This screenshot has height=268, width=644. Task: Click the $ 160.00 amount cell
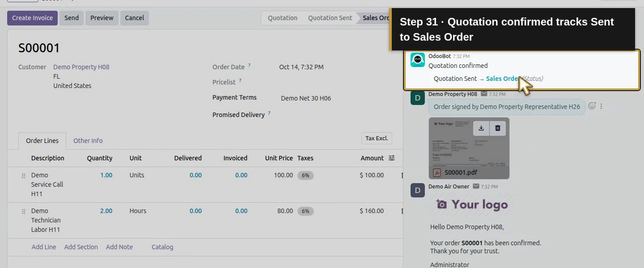tap(372, 211)
